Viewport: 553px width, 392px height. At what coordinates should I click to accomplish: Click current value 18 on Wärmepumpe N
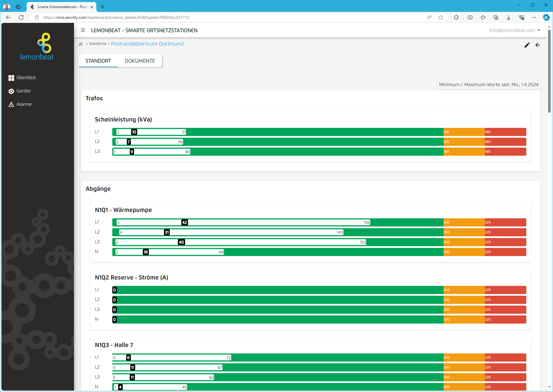146,252
